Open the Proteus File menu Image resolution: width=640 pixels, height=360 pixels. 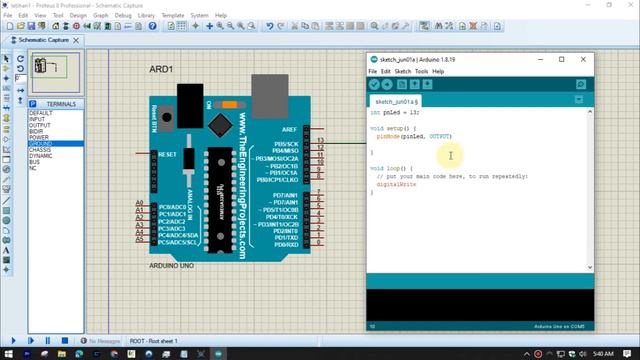tap(8, 16)
